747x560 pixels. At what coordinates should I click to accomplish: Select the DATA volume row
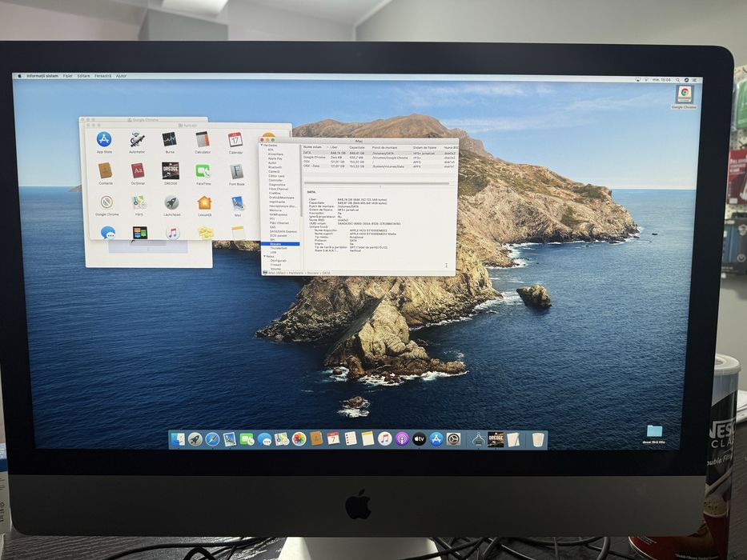point(380,154)
